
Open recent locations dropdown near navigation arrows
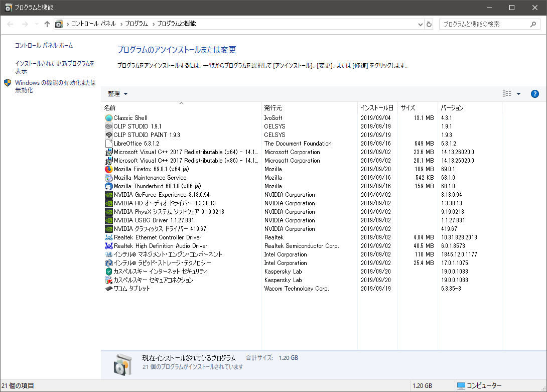click(x=37, y=24)
